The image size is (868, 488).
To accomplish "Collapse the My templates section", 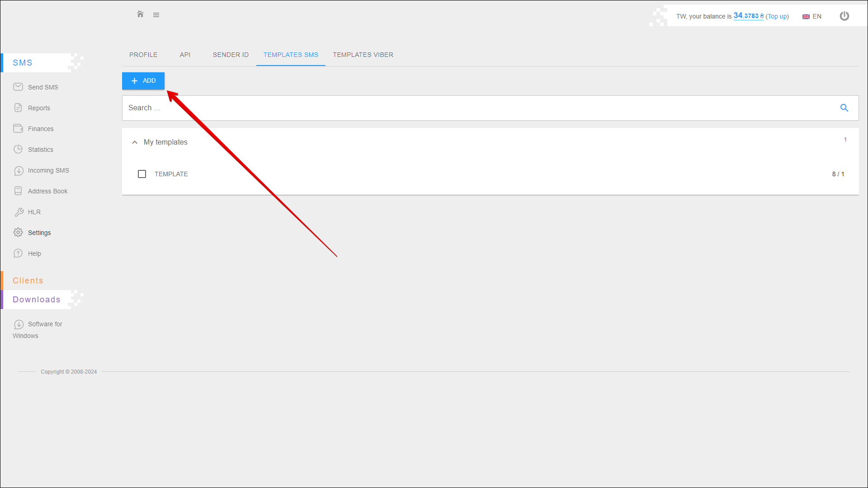I will [135, 142].
